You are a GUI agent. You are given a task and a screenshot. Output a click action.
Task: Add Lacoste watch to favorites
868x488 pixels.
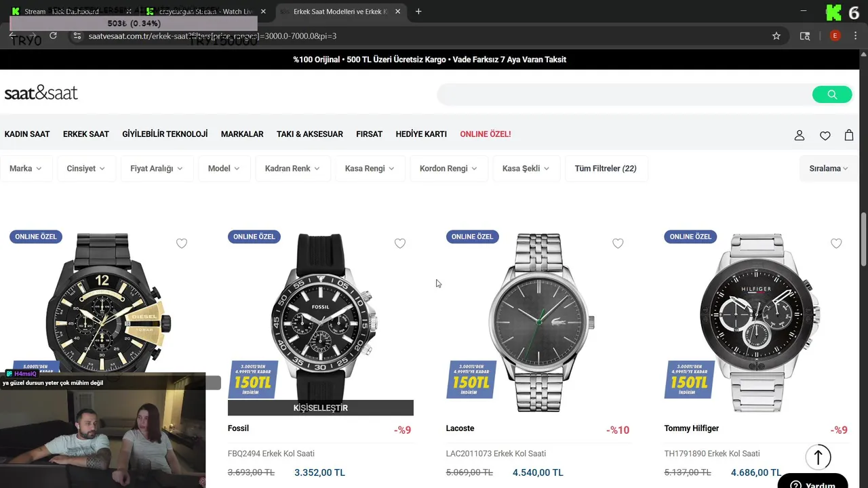click(x=618, y=243)
